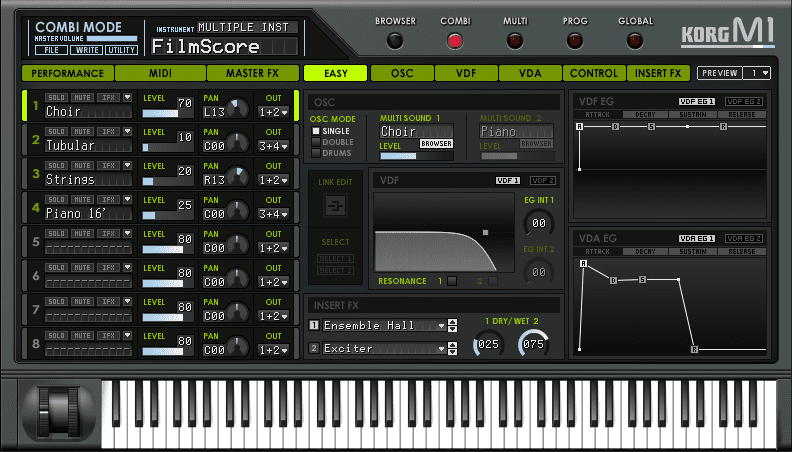Open the PERFORMANCE tab
Viewport: 792px width, 452px height.
68,73
